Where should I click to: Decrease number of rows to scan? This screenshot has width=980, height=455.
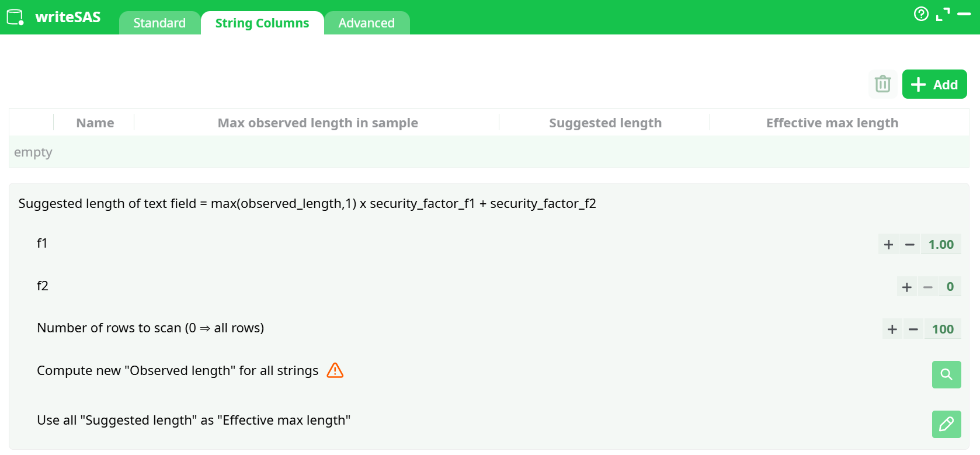click(x=913, y=329)
